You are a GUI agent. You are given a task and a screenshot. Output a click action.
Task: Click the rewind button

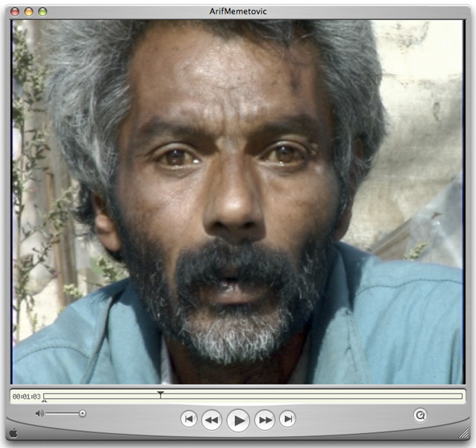coord(212,420)
